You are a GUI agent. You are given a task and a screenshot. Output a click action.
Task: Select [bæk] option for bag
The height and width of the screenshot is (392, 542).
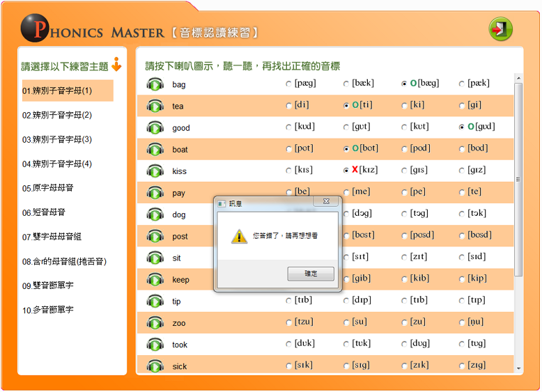[x=346, y=84]
